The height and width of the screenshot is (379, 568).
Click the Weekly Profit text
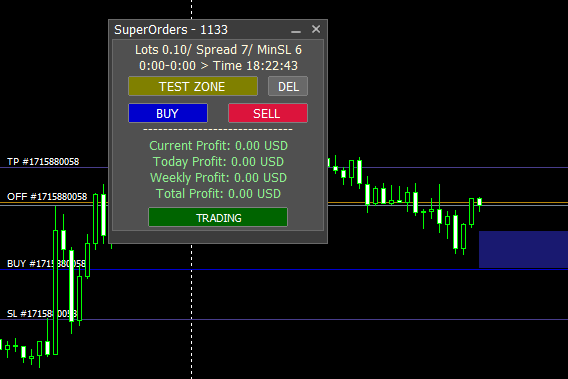(x=218, y=178)
